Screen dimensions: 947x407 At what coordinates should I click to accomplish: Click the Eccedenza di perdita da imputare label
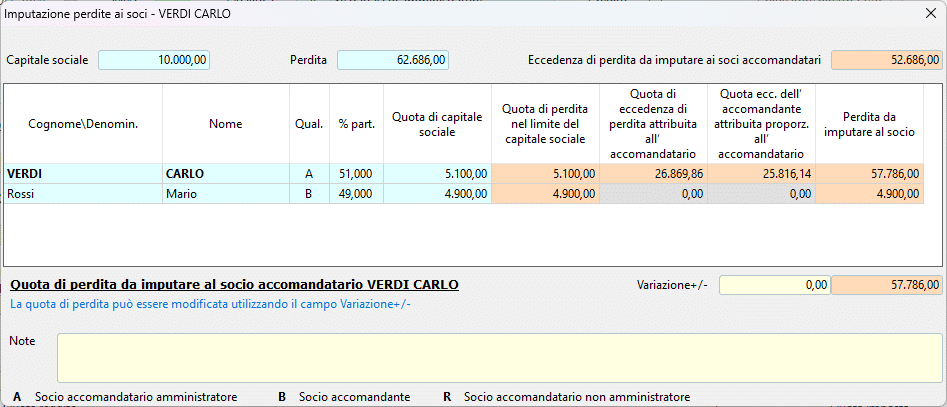tap(674, 60)
